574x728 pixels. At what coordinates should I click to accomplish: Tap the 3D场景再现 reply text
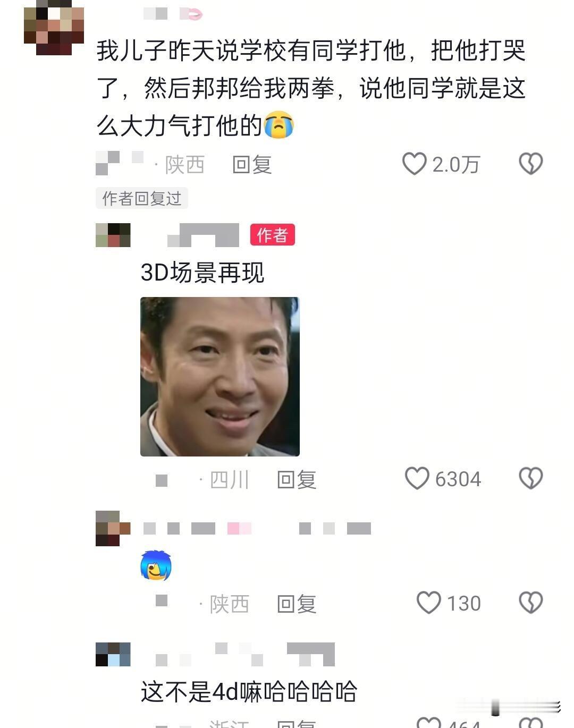(202, 273)
